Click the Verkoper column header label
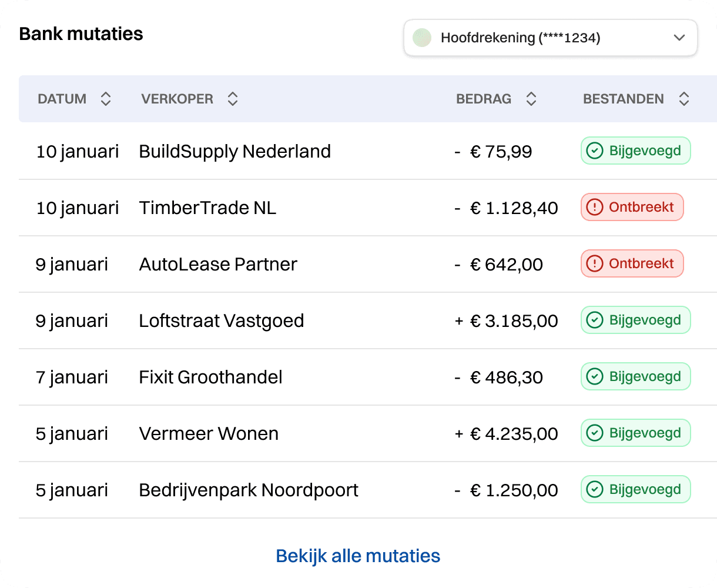The width and height of the screenshot is (717, 588). (x=177, y=99)
